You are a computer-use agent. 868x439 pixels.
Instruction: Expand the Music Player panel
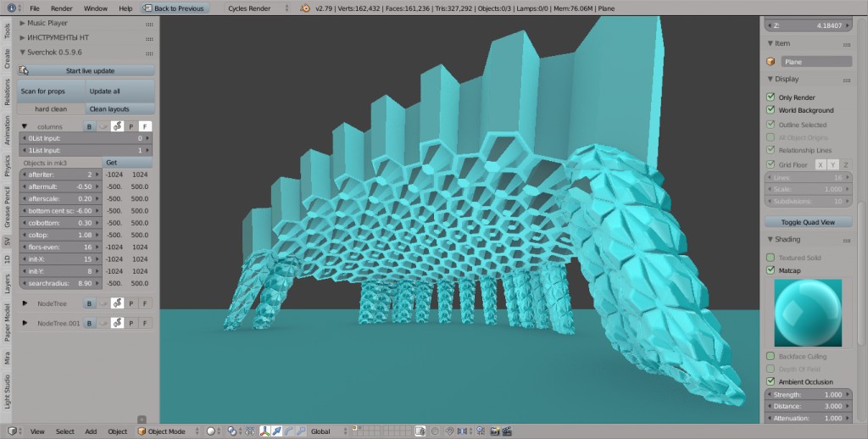(23, 23)
